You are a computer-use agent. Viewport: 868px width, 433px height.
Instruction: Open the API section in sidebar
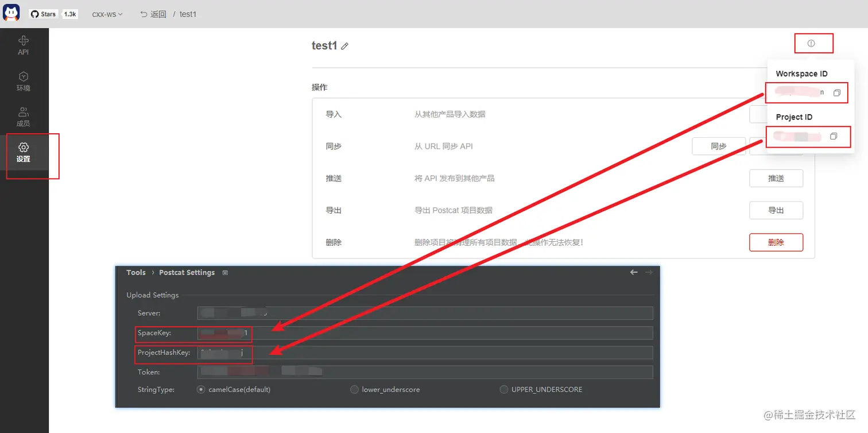23,45
